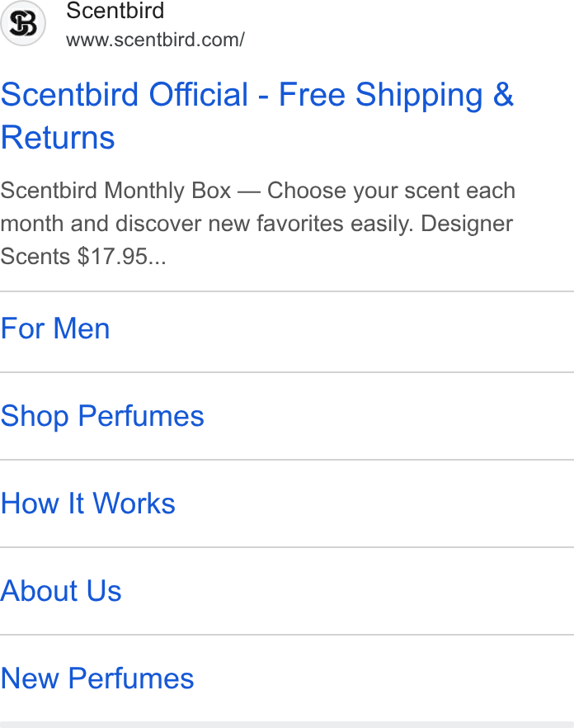Open Scentbird Official Free Shipping headline
The height and width of the screenshot is (728, 574).
(x=257, y=116)
